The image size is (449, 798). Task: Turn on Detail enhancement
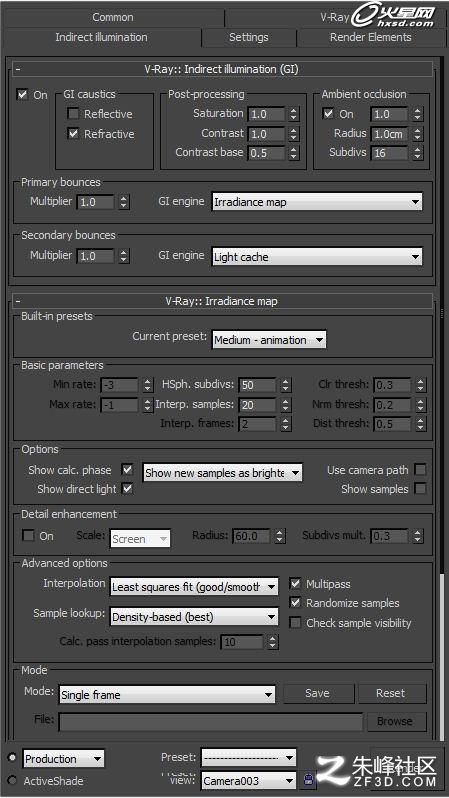pyautogui.click(x=29, y=535)
